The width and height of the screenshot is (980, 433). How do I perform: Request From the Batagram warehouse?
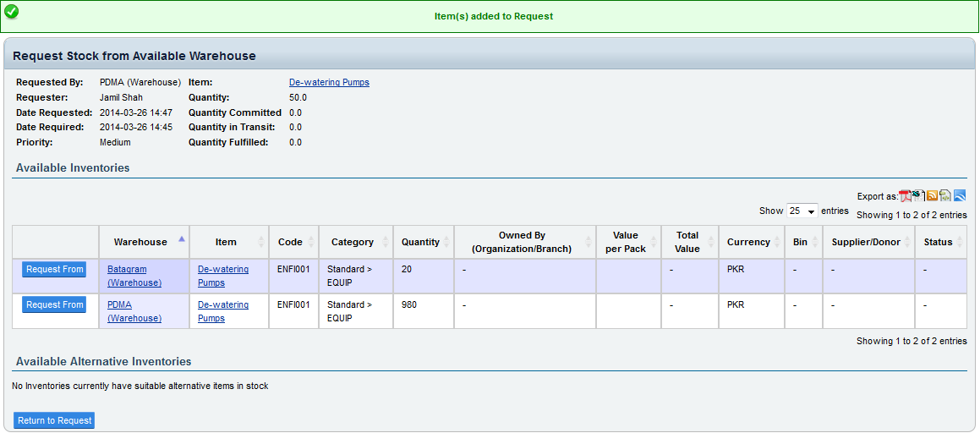click(55, 270)
